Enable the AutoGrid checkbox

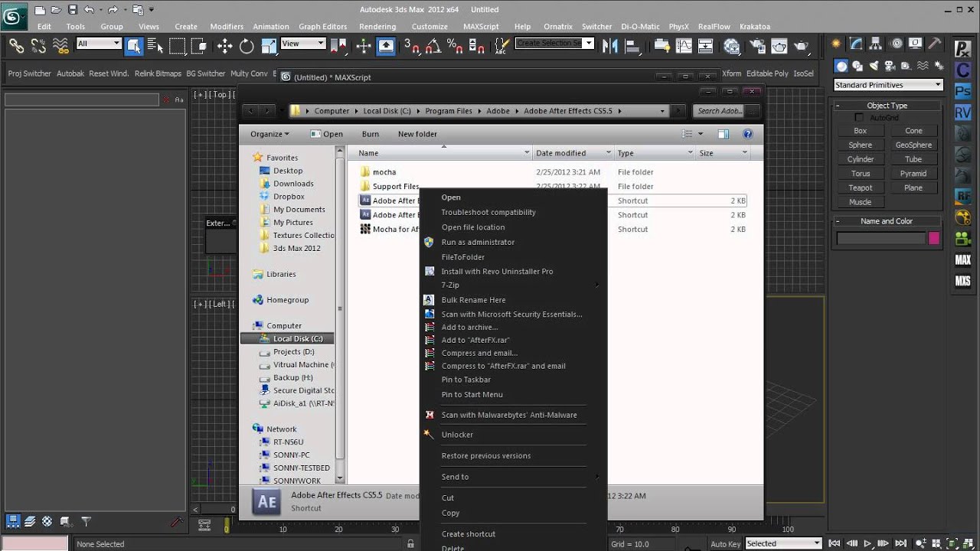(x=859, y=117)
